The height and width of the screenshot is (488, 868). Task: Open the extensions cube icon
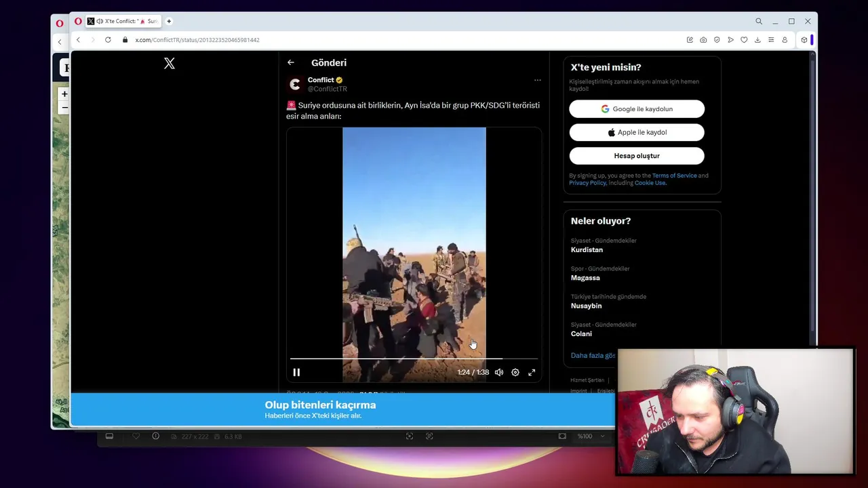804,40
